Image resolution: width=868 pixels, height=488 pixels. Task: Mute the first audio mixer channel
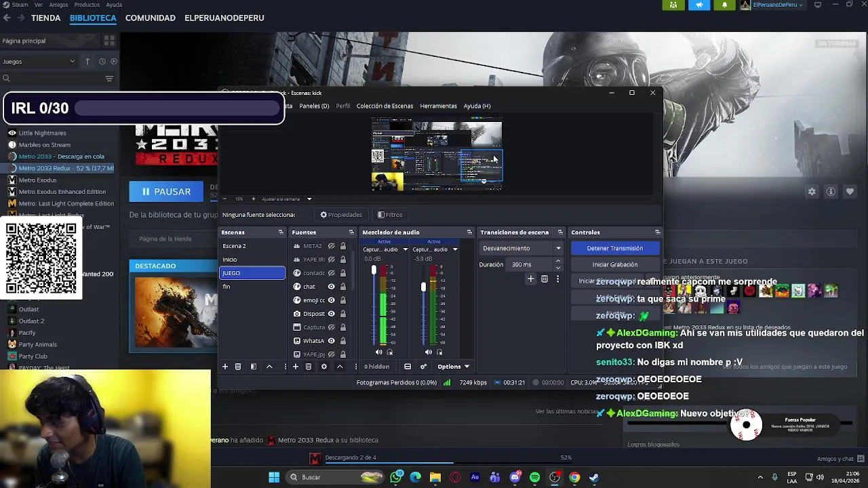(x=378, y=352)
